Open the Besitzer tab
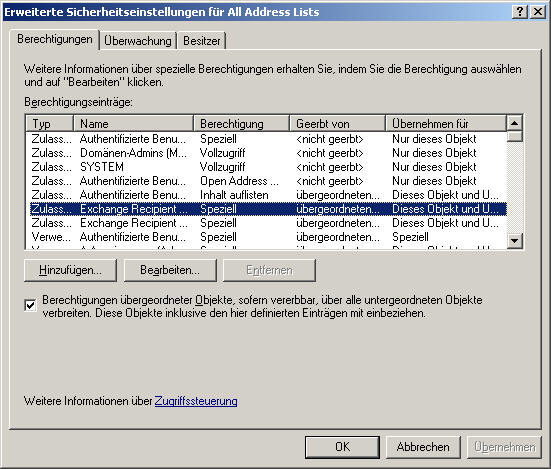The image size is (551, 469). (x=202, y=41)
